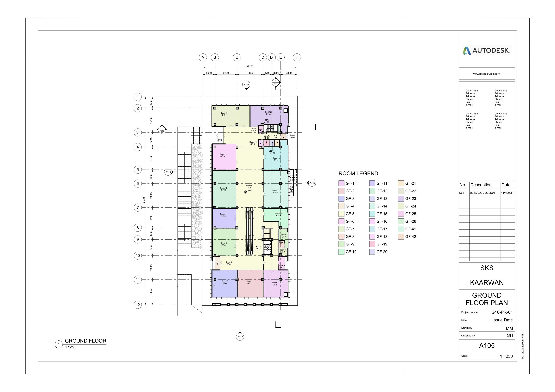Click the GROUND FLOOR view title
Image resolution: width=555 pixels, height=392 pixels.
click(x=86, y=341)
